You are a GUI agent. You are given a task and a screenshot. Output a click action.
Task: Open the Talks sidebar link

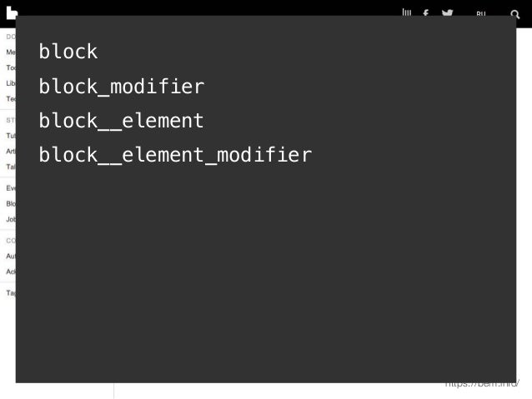[x=11, y=167]
